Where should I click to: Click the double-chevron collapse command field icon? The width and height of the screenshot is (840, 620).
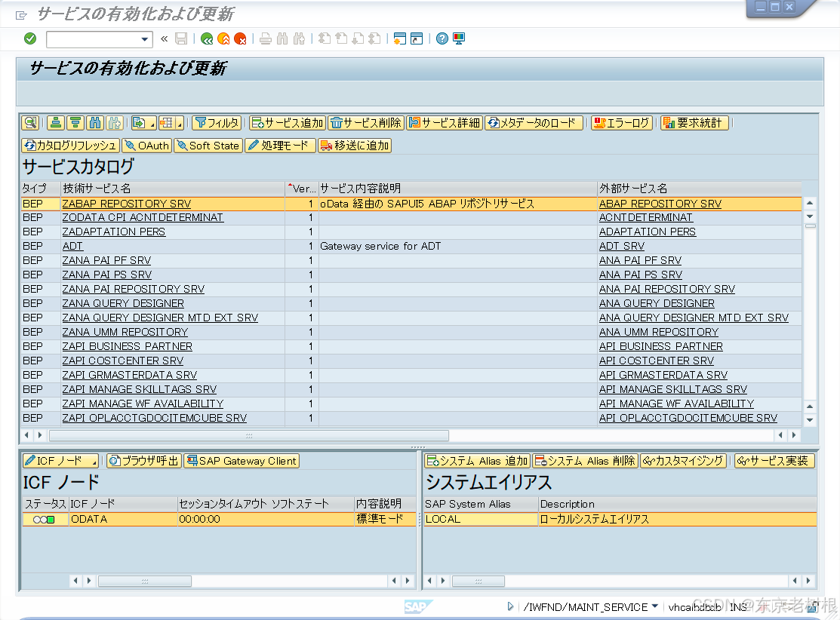coord(164,38)
